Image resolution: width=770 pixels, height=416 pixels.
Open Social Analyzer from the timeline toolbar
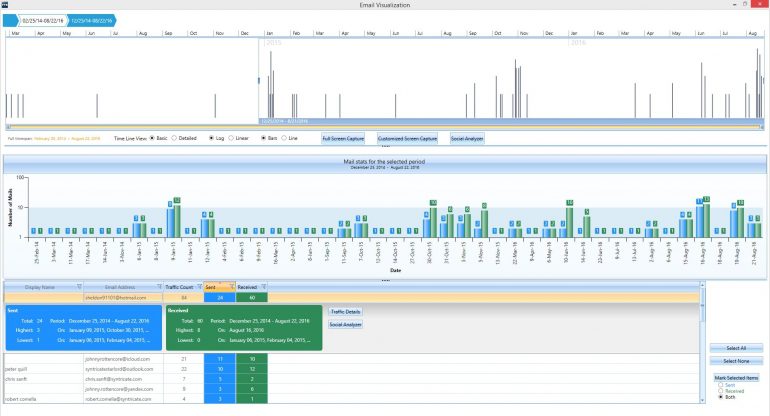467,138
